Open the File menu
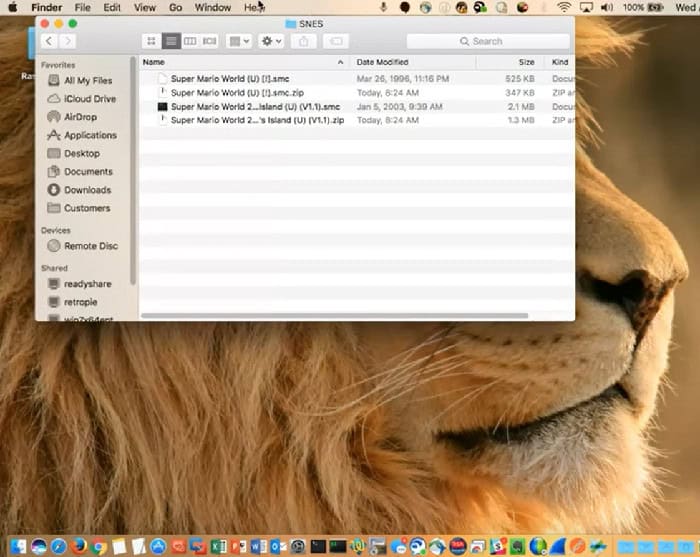700x557 pixels. (83, 7)
